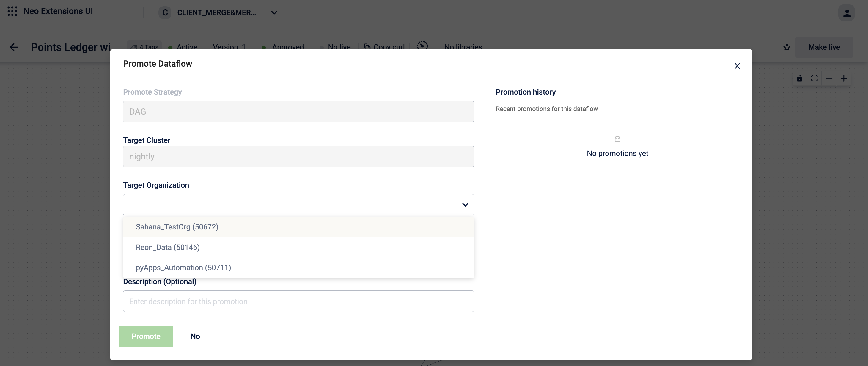The height and width of the screenshot is (366, 868).
Task: Close the Promote Dataflow dialog
Action: (737, 66)
